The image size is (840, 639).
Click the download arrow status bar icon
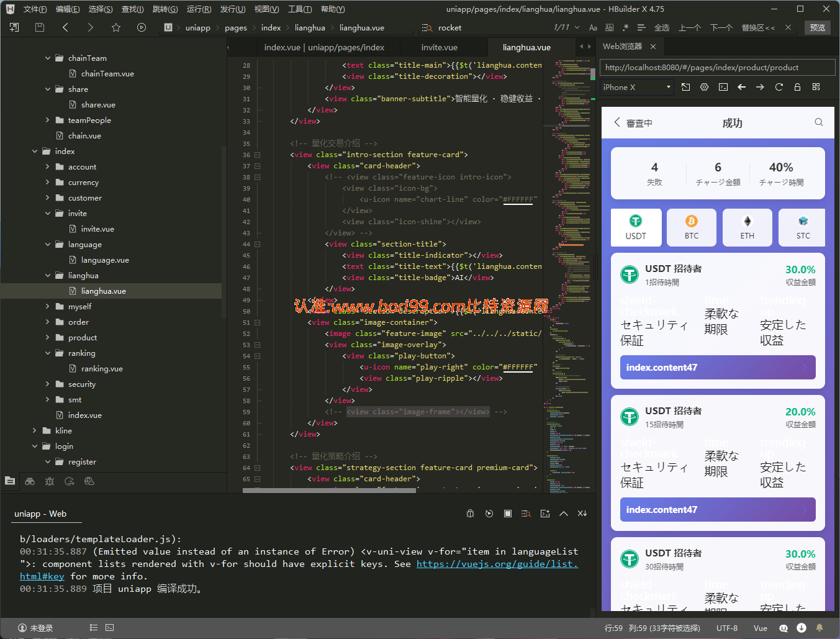[802, 628]
